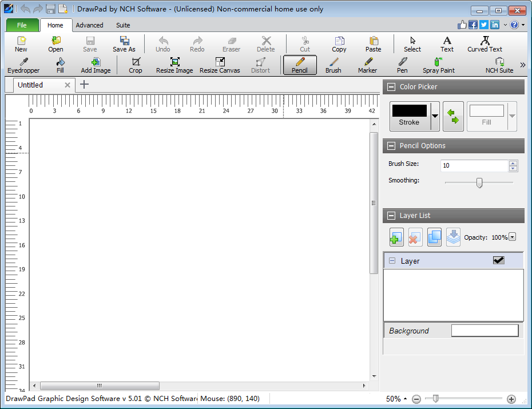Image resolution: width=532 pixels, height=409 pixels.
Task: Click the Paste toolbar icon
Action: tap(373, 44)
